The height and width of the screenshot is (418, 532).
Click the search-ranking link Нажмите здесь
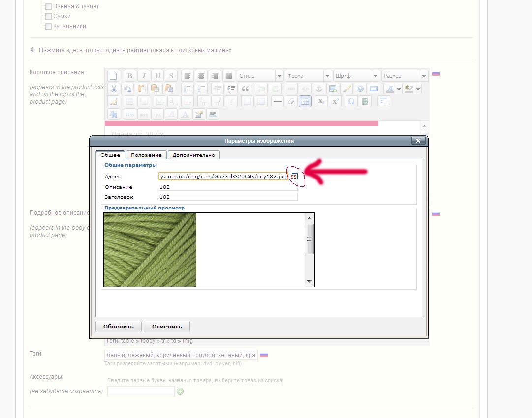coord(135,50)
